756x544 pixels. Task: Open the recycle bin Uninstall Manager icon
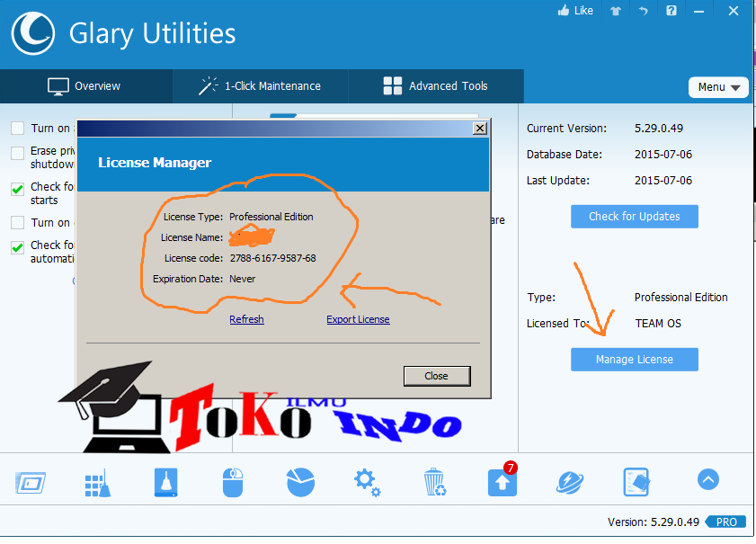pos(434,482)
